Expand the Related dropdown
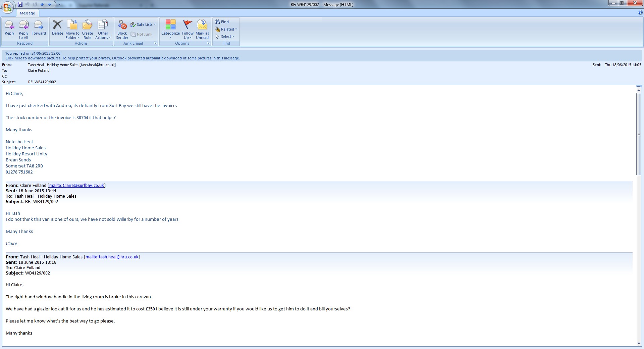 226,29
